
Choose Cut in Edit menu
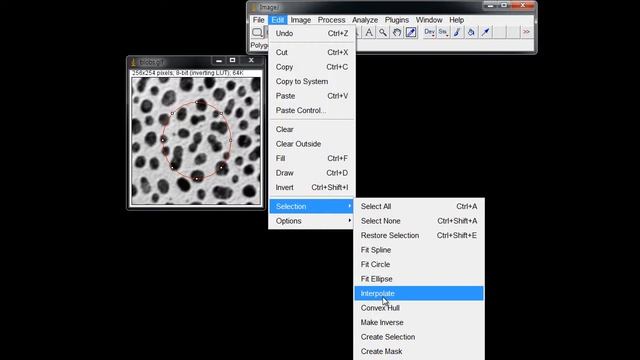pyautogui.click(x=311, y=52)
